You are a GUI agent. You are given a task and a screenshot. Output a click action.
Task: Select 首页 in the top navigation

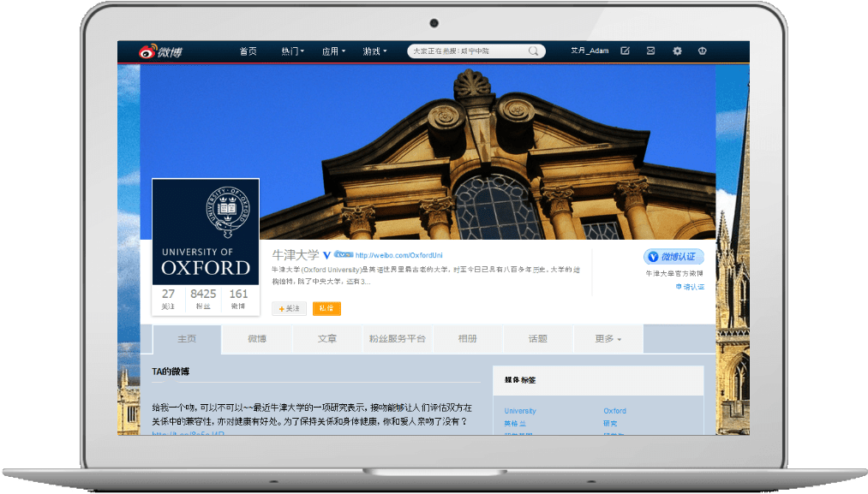tap(248, 51)
